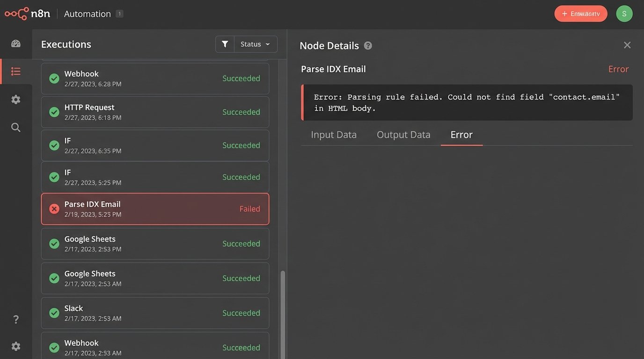The height and width of the screenshot is (359, 644).
Task: Click the bottom settings gear icon
Action: 15,346
